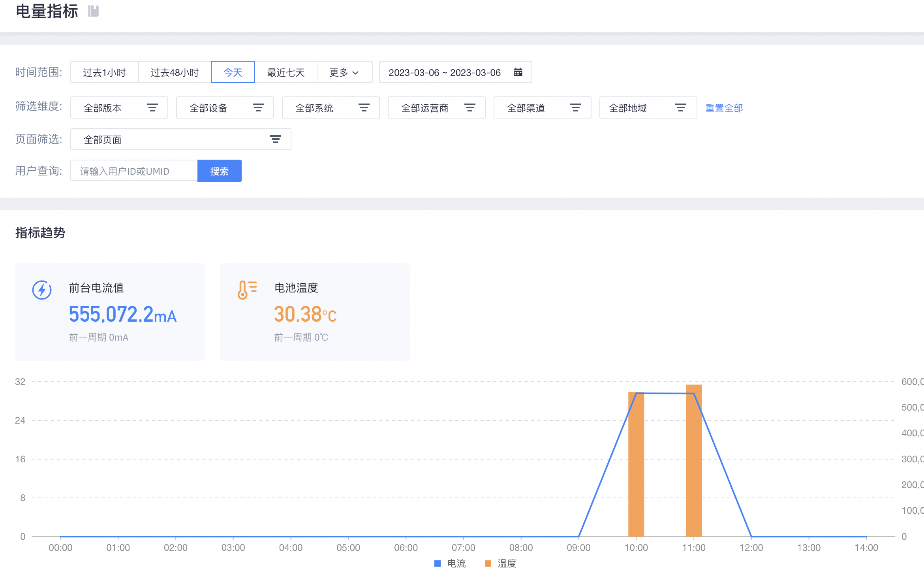Click the orange bar at 10:00
Screen dimensions: 924x588
click(636, 464)
